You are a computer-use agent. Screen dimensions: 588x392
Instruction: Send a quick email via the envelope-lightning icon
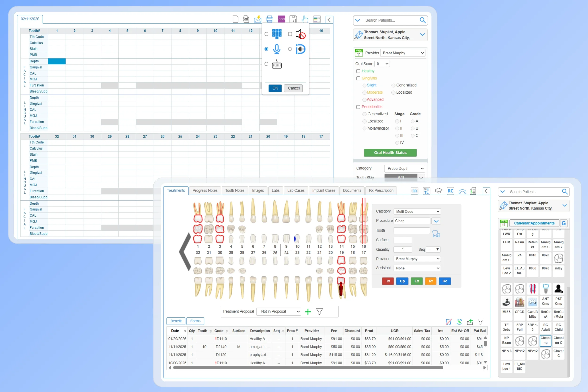pyautogui.click(x=258, y=19)
